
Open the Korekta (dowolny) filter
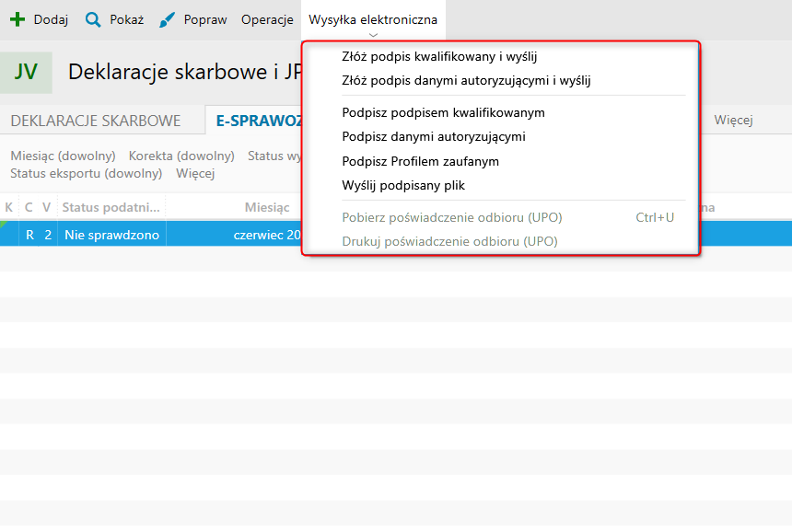181,156
